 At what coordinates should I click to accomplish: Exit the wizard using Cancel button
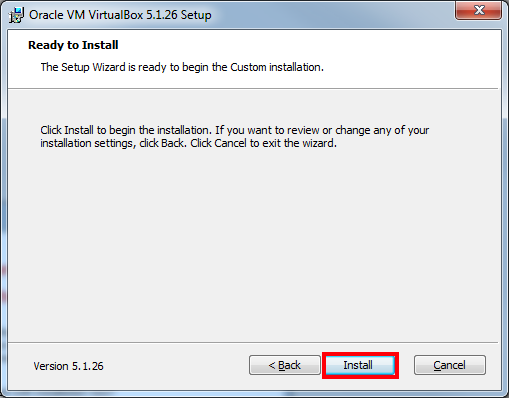pyautogui.click(x=450, y=365)
